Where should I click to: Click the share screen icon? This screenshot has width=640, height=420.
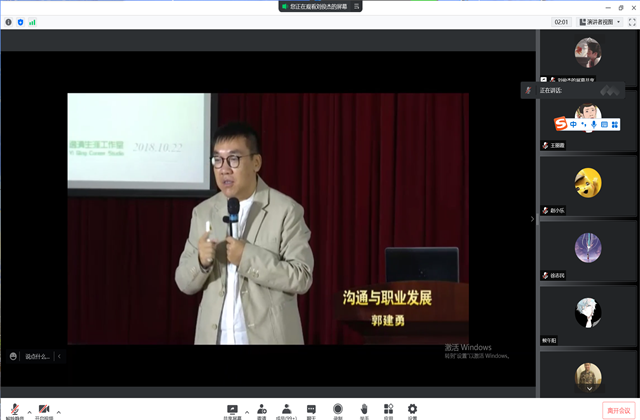tap(233, 408)
